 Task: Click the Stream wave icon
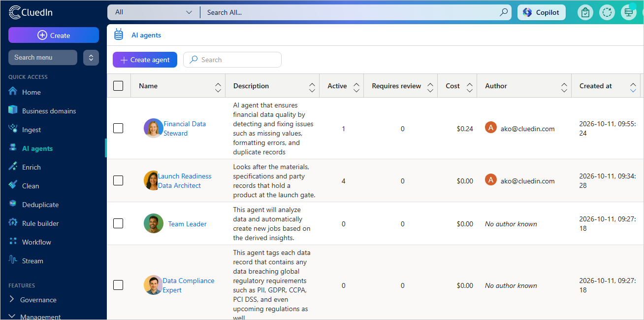(13, 260)
